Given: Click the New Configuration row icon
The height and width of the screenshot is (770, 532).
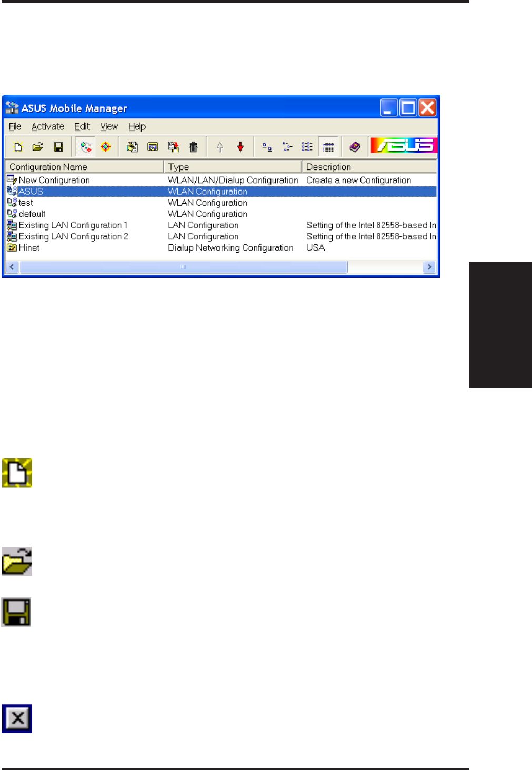Looking at the screenshot, I should (12, 180).
